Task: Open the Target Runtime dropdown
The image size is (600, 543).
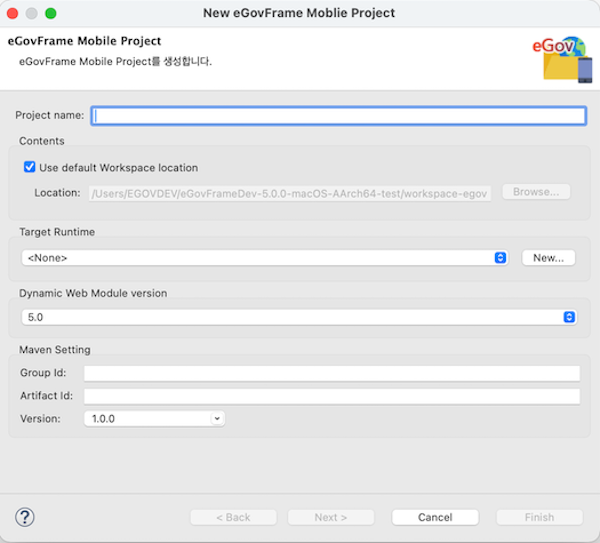Action: pyautogui.click(x=500, y=258)
